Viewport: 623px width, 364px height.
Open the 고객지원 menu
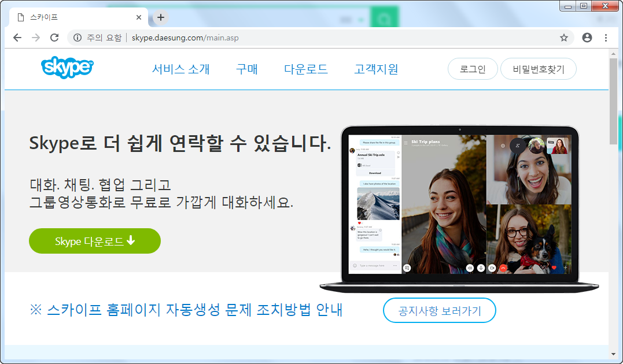click(376, 69)
